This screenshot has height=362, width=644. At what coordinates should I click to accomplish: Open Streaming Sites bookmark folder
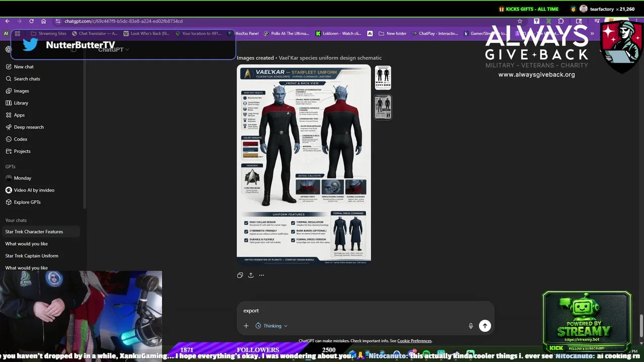pyautogui.click(x=48, y=33)
